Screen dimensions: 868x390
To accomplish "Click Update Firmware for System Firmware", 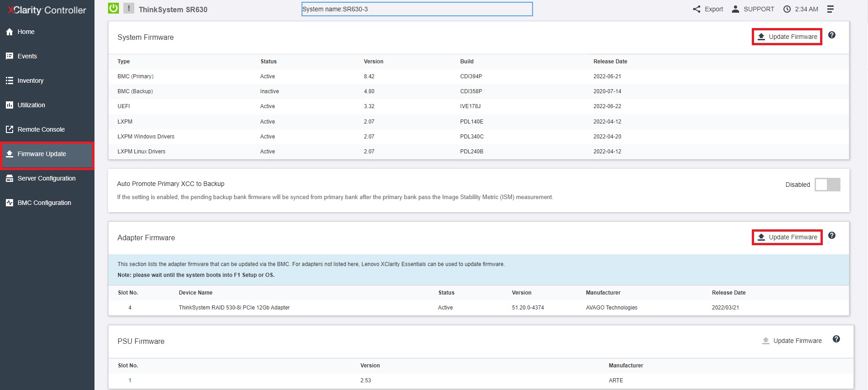I will (x=787, y=37).
